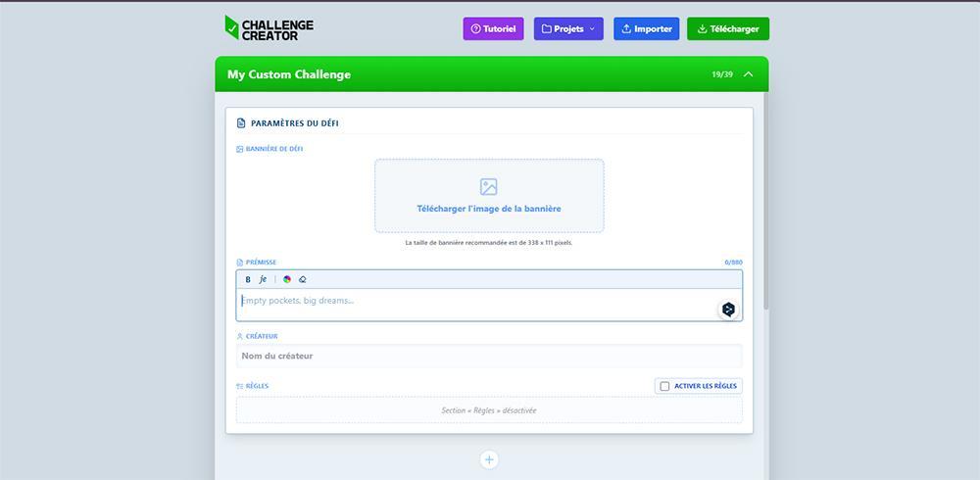
Task: Open the Projets dropdown menu
Action: pos(568,28)
